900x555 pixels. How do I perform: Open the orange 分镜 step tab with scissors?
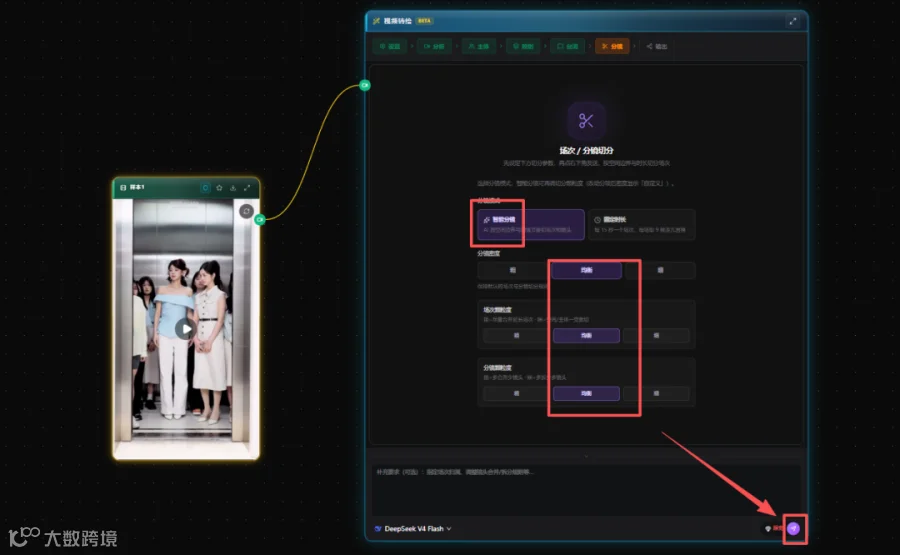click(612, 46)
